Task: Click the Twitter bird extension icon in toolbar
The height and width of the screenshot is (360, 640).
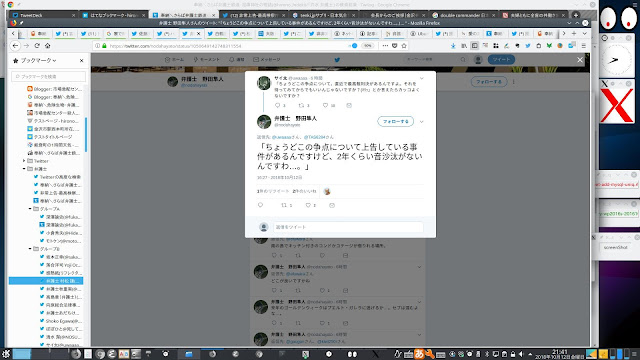Action: [528, 46]
